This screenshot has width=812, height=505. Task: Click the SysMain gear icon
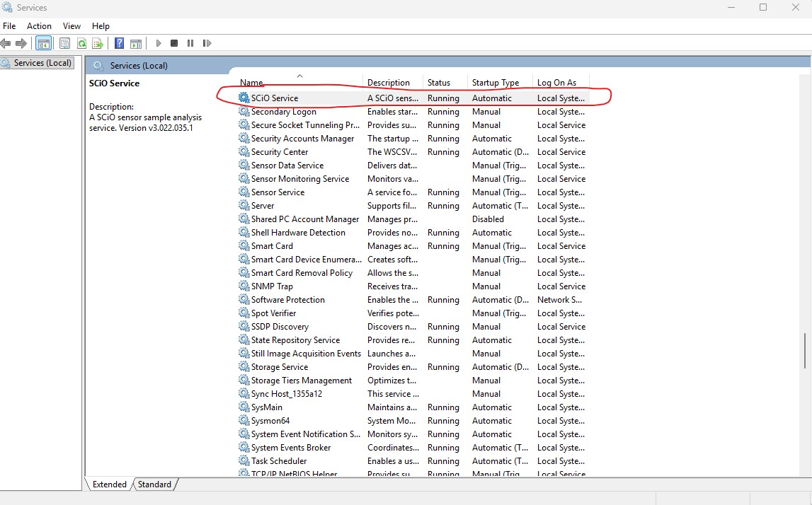pyautogui.click(x=244, y=407)
